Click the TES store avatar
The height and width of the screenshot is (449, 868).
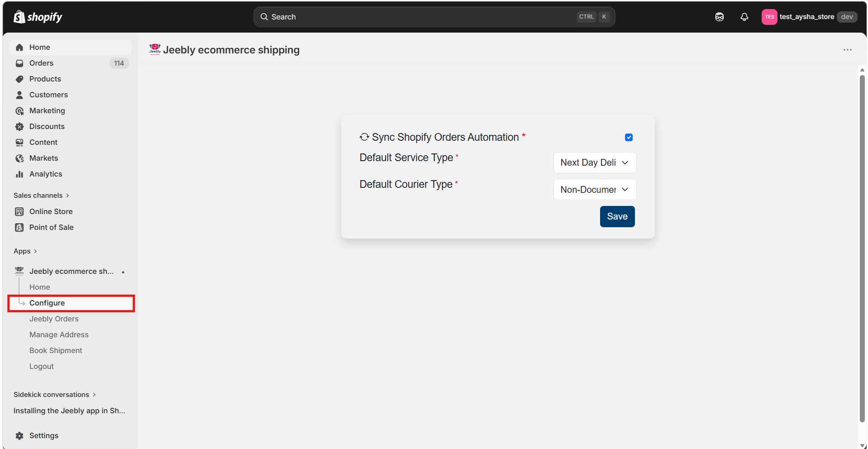click(769, 17)
